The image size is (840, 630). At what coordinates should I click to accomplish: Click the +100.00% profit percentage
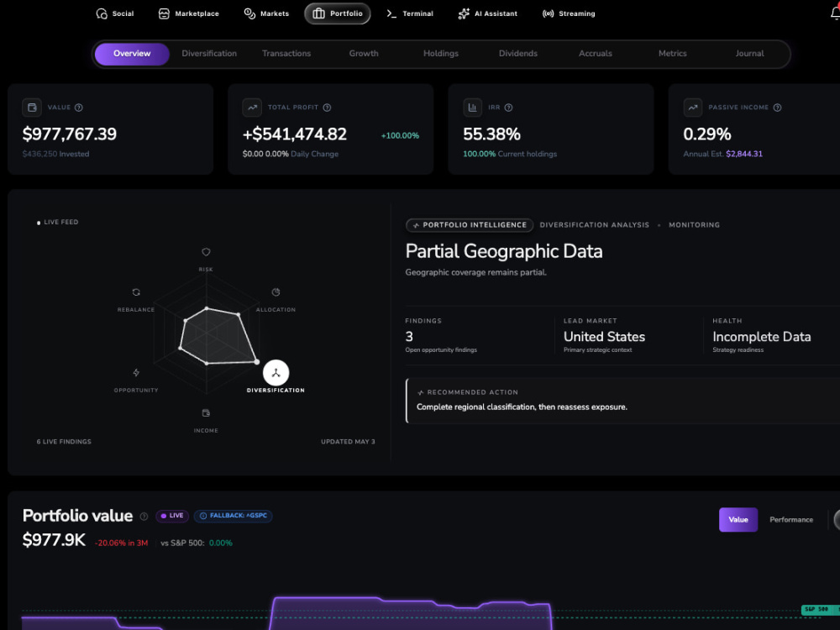pyautogui.click(x=400, y=135)
